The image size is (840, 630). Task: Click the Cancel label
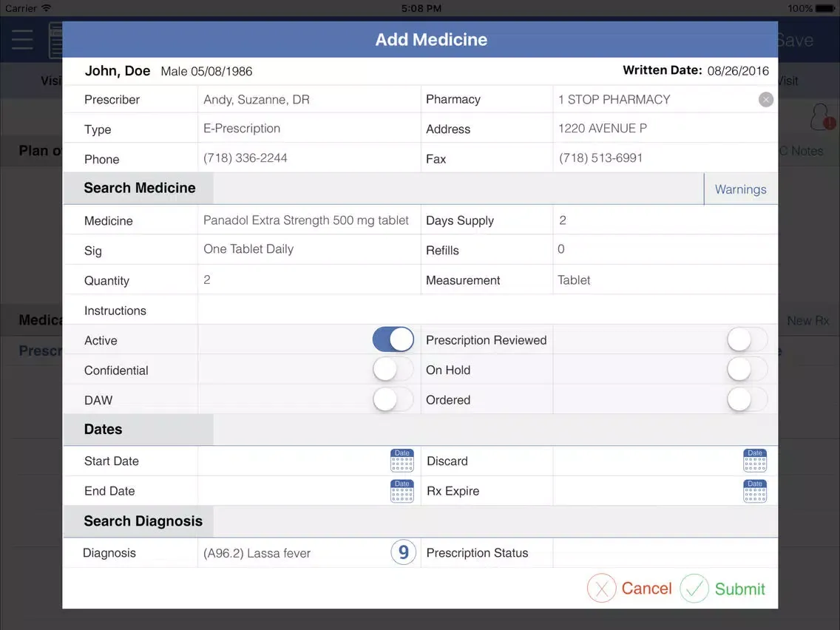click(646, 588)
